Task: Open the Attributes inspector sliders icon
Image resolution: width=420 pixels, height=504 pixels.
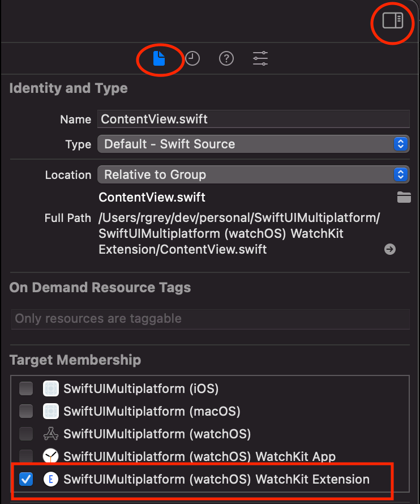Action: coord(260,58)
